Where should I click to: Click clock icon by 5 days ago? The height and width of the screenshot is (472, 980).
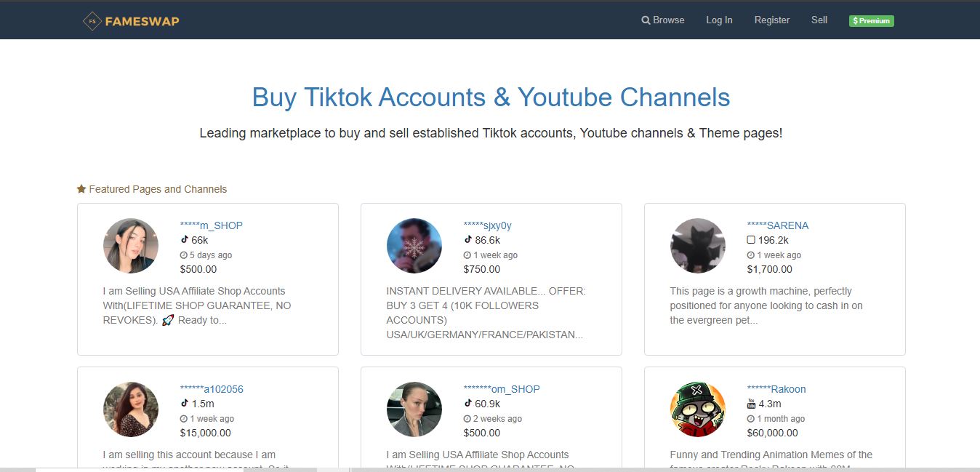tap(184, 255)
